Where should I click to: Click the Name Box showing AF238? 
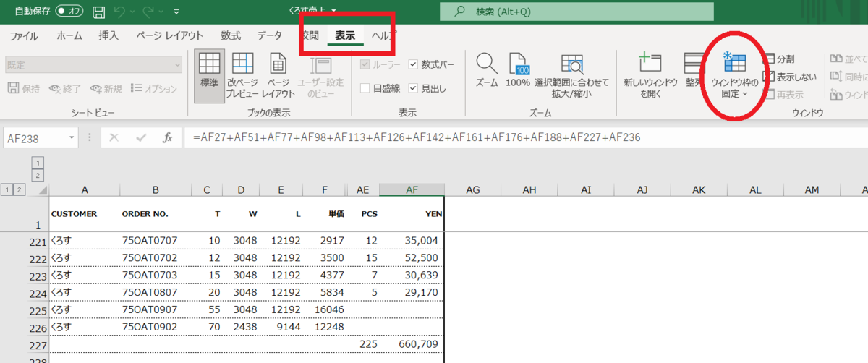pyautogui.click(x=35, y=137)
